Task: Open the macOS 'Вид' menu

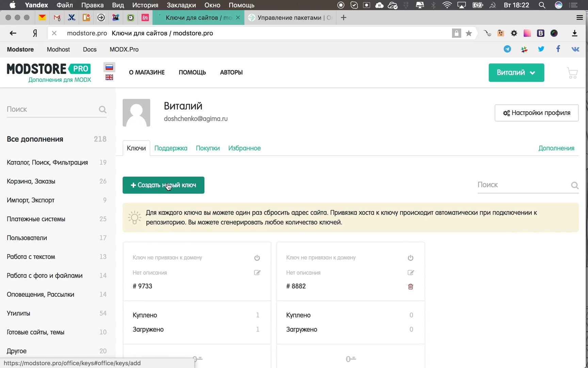Action: [118, 5]
